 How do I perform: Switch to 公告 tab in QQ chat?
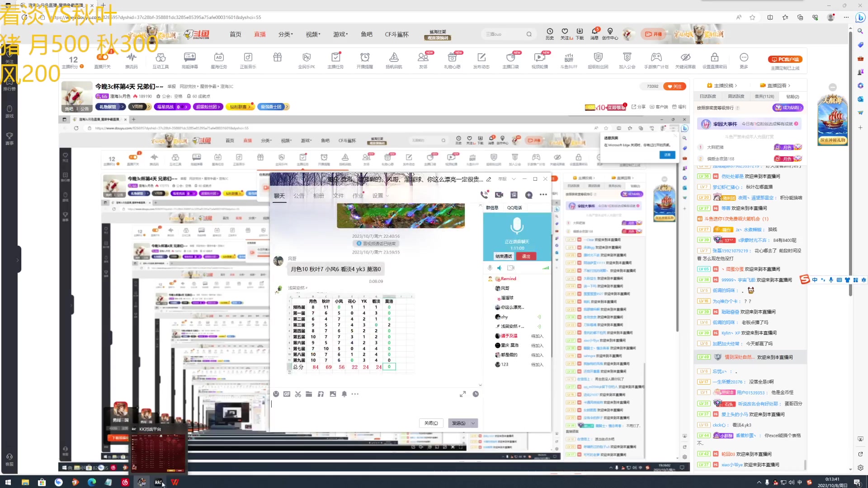click(299, 196)
